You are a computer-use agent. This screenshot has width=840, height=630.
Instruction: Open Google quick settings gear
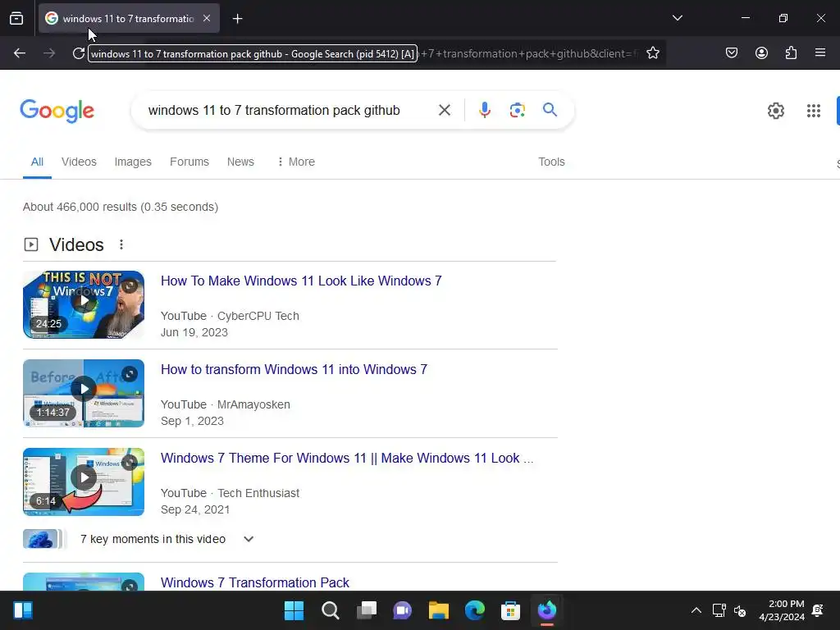pyautogui.click(x=776, y=111)
